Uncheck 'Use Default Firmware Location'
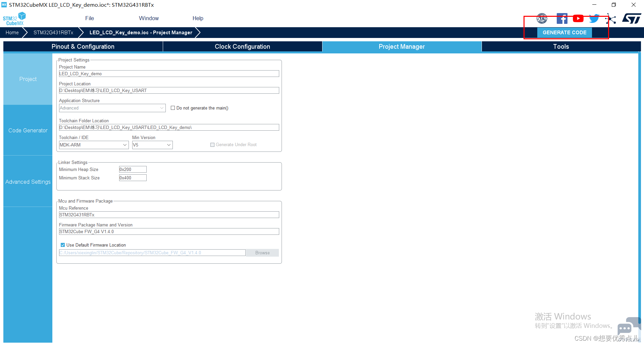Viewport: 644px width, 345px height. pos(63,245)
